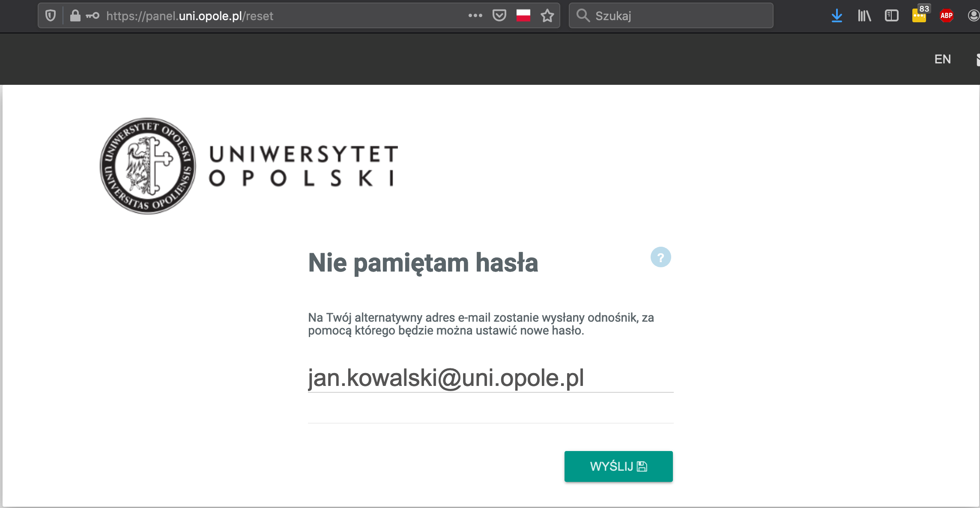Click the e-mail address input field

pos(490,378)
